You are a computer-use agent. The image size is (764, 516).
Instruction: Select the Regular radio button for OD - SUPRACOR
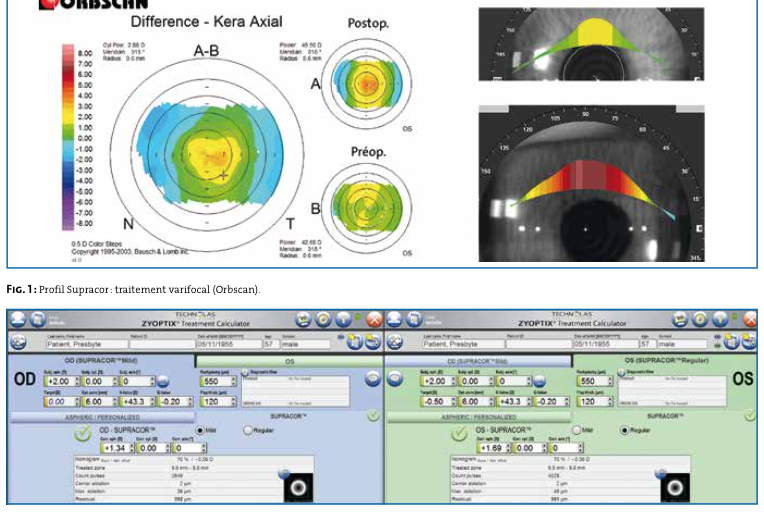[248, 431]
